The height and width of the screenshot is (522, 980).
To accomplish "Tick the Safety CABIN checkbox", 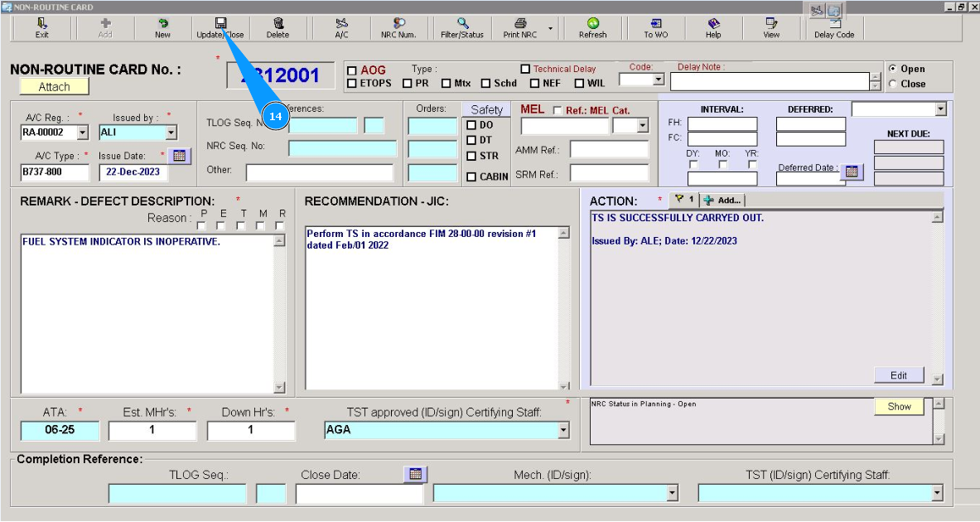I will (472, 177).
